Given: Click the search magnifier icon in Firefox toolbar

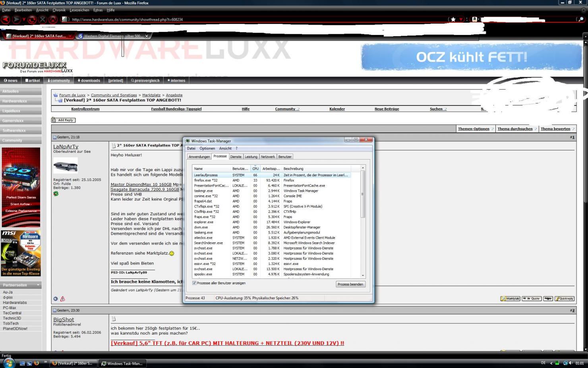Looking at the screenshot, I should (582, 19).
